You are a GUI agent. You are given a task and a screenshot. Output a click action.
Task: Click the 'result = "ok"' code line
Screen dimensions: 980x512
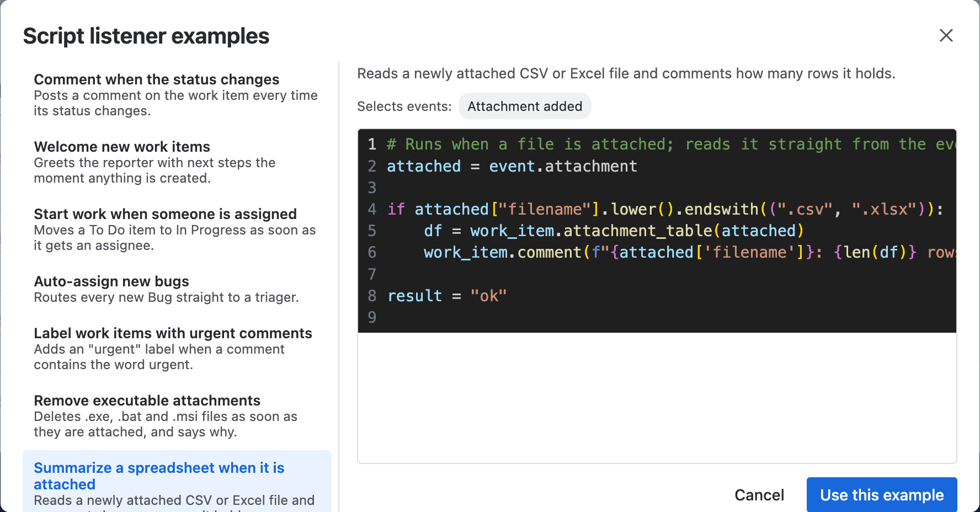pos(447,296)
